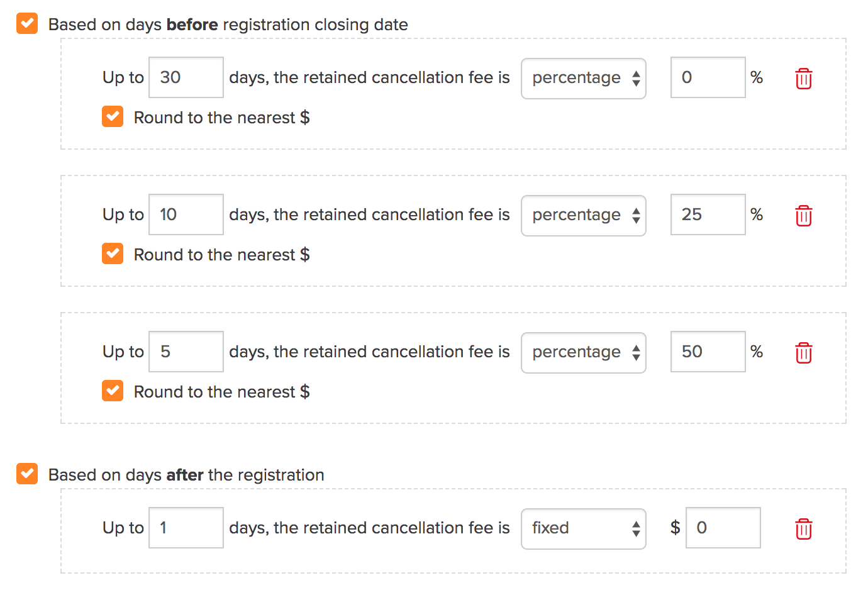Open fee type dropdown in 30 days rule
This screenshot has height=590, width=868.
pos(584,79)
